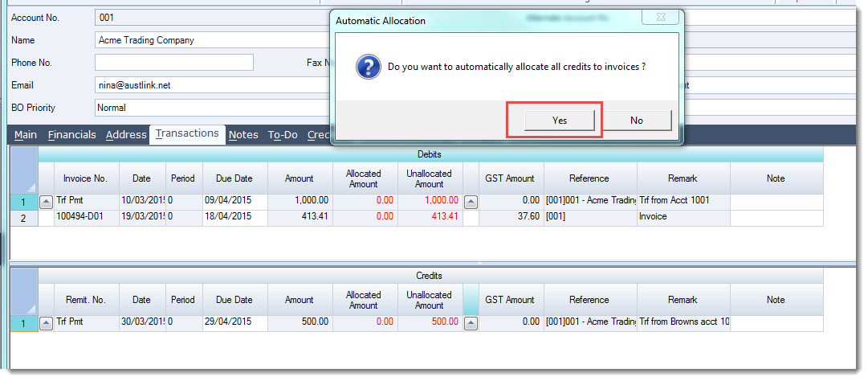The width and height of the screenshot is (868, 381).
Task: Click due date 18/04/2015
Action: coord(235,218)
